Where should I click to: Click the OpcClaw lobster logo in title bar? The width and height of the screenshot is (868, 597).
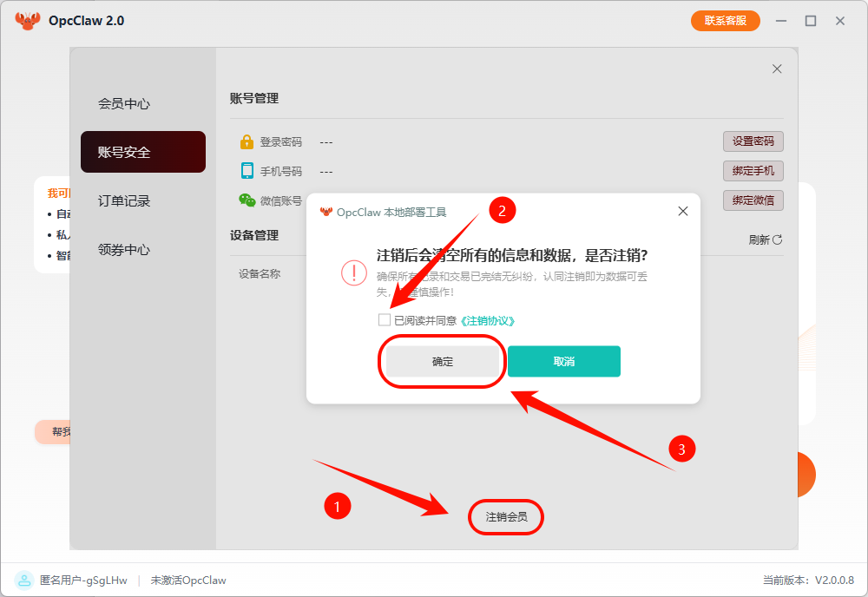tap(27, 21)
